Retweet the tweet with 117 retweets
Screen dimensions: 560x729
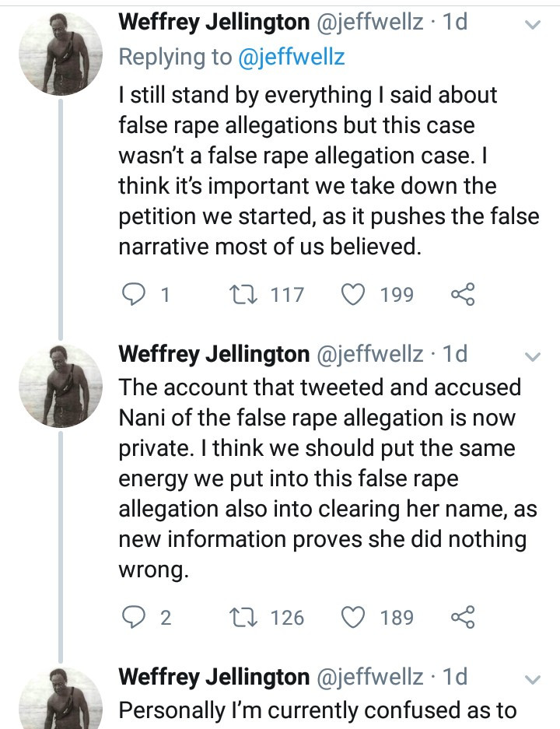236,295
